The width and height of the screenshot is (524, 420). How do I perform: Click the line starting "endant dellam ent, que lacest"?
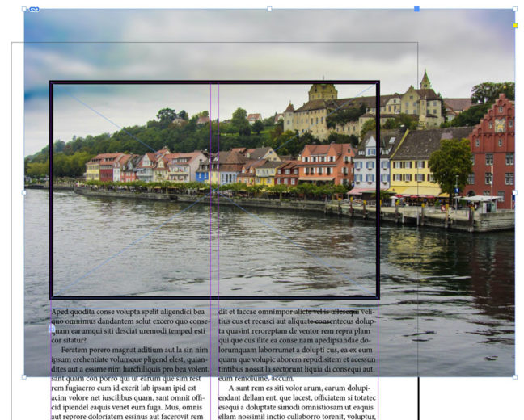coord(297,398)
